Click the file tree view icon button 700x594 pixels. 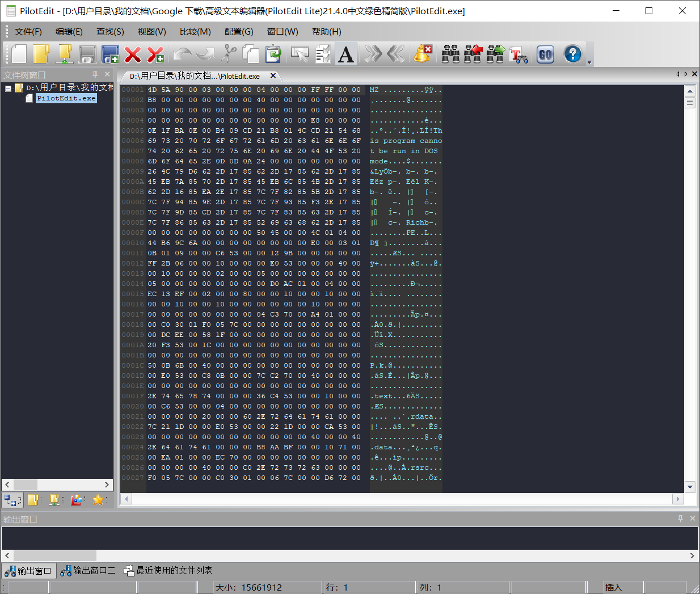pos(12,500)
